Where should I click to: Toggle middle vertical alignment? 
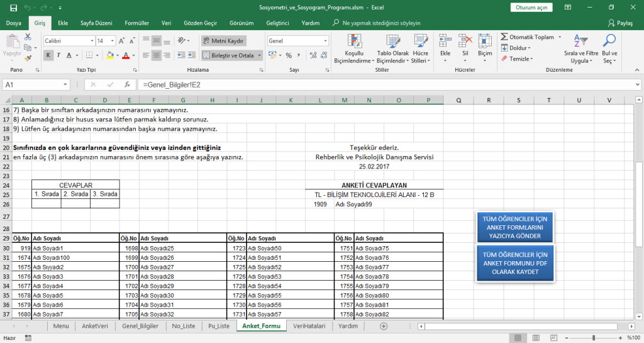157,41
